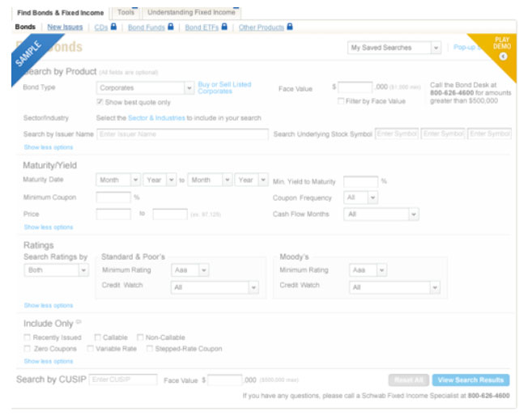This screenshot has width=532, height=420.
Task: Click the help icon next to Include Only
Action: pyautogui.click(x=77, y=323)
